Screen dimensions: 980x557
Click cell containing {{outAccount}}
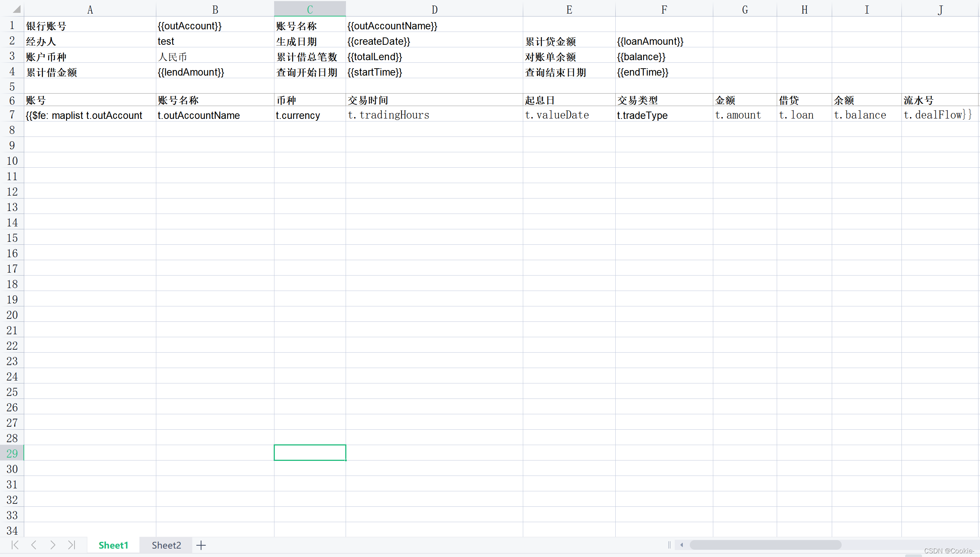tap(214, 26)
